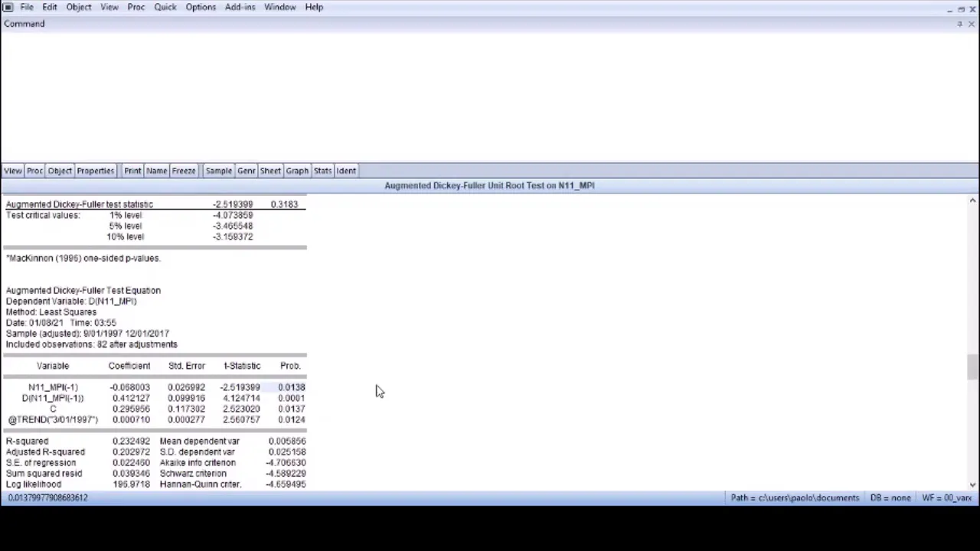Pin the Command window
Screen dimensions: 980x551
click(959, 24)
